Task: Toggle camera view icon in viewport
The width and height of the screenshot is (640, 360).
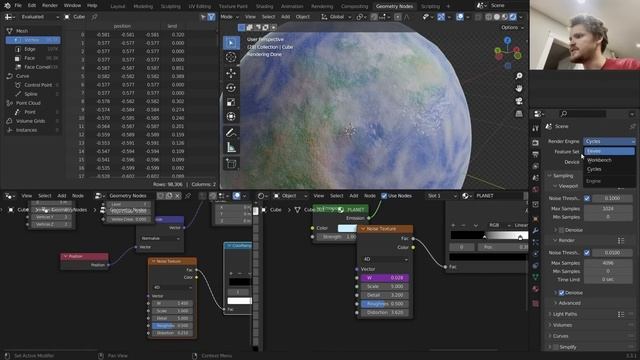Action: coord(519,101)
